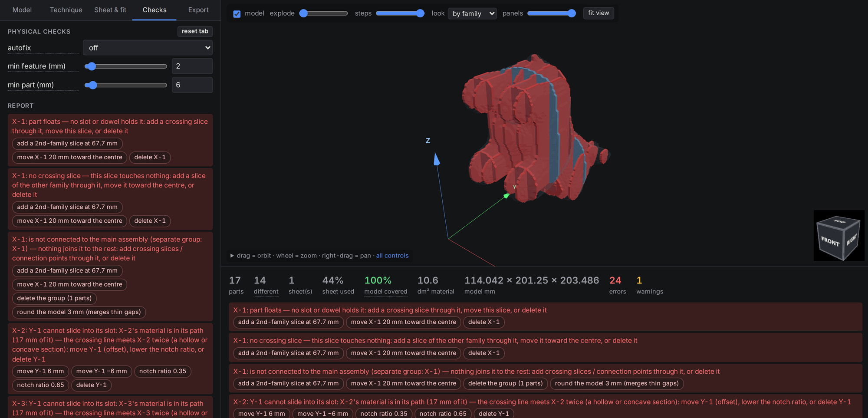The width and height of the screenshot is (868, 418).
Task: Click 'delete Y-1' in bottom panel
Action: pyautogui.click(x=494, y=413)
